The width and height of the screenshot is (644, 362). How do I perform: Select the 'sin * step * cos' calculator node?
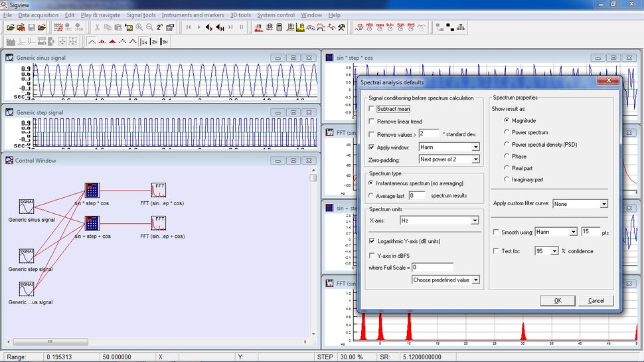92,190
